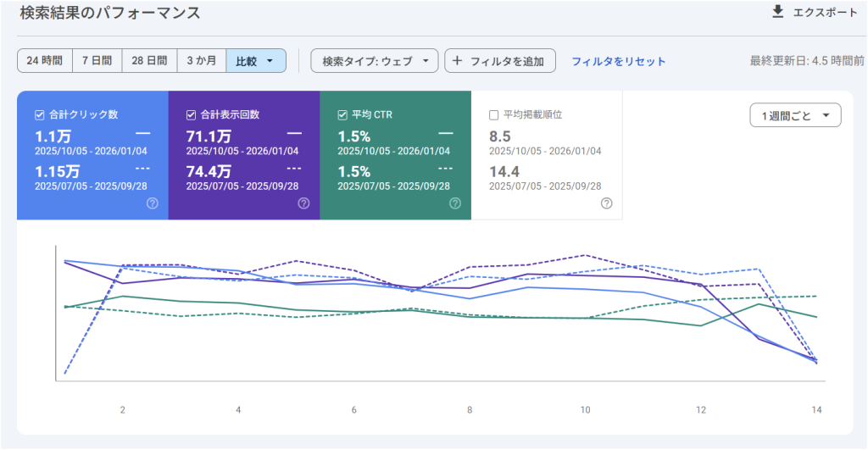868x450 pixels.
Task: Enable the 平均掲載順位 checkbox
Action: click(x=494, y=115)
